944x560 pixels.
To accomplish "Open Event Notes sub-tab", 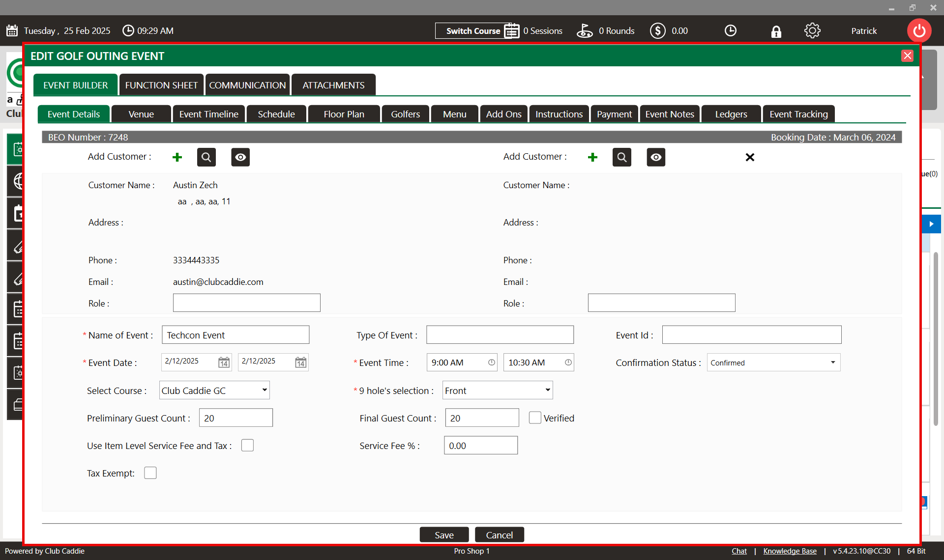I will coord(670,114).
